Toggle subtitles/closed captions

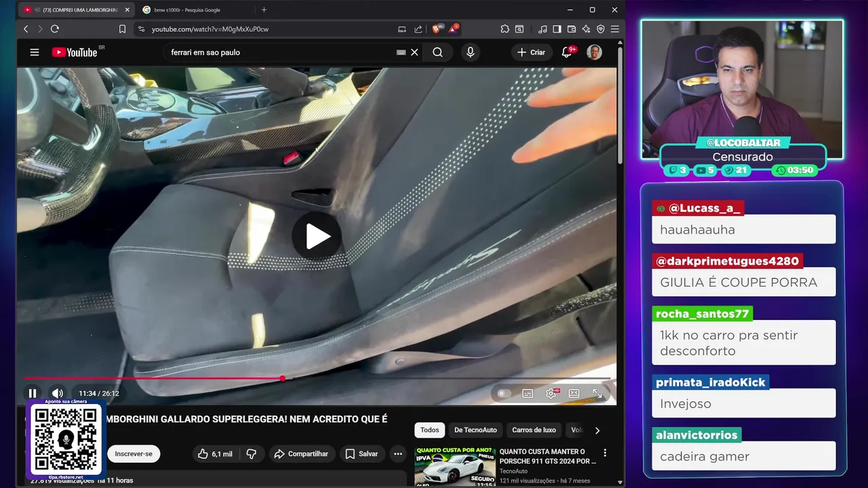tap(528, 393)
